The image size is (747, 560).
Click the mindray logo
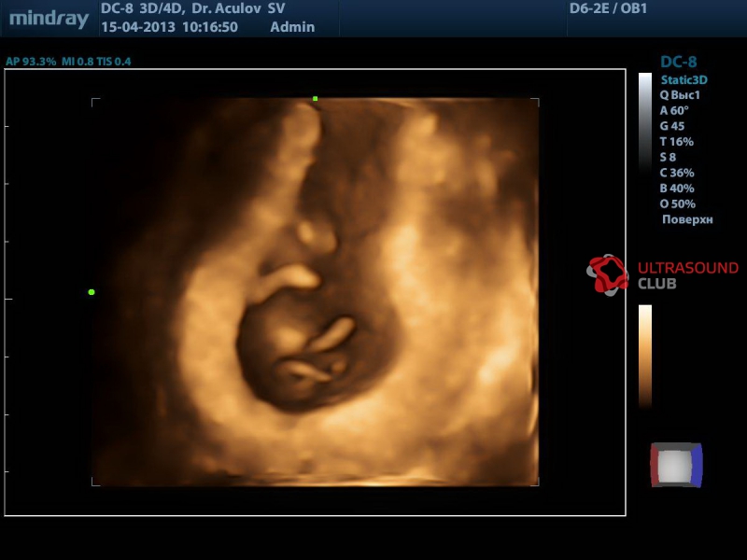point(49,19)
